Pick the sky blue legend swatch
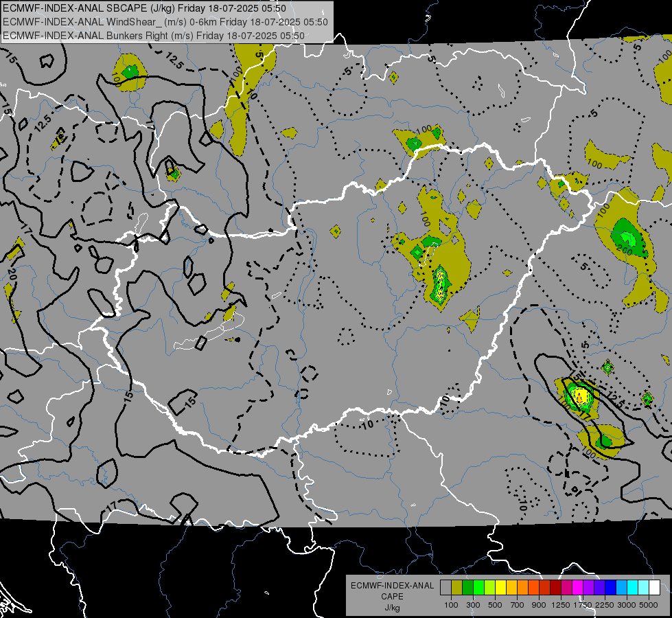Screen dimensions: 672x618 (x=621, y=588)
